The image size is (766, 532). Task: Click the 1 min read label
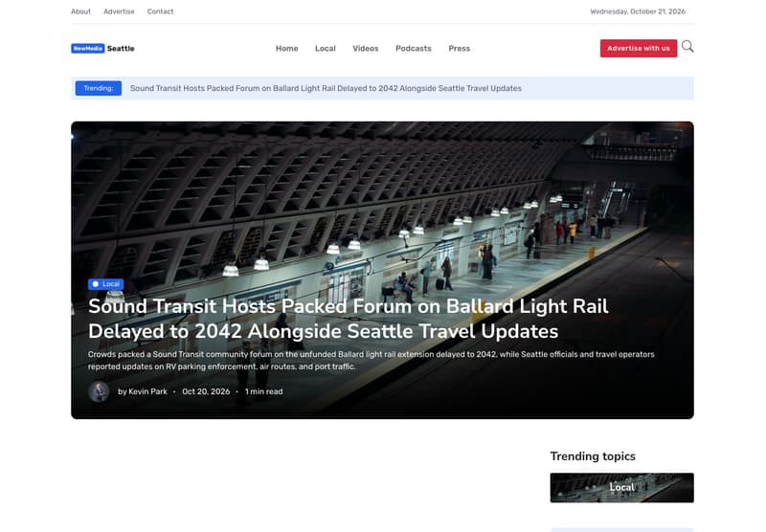(264, 391)
